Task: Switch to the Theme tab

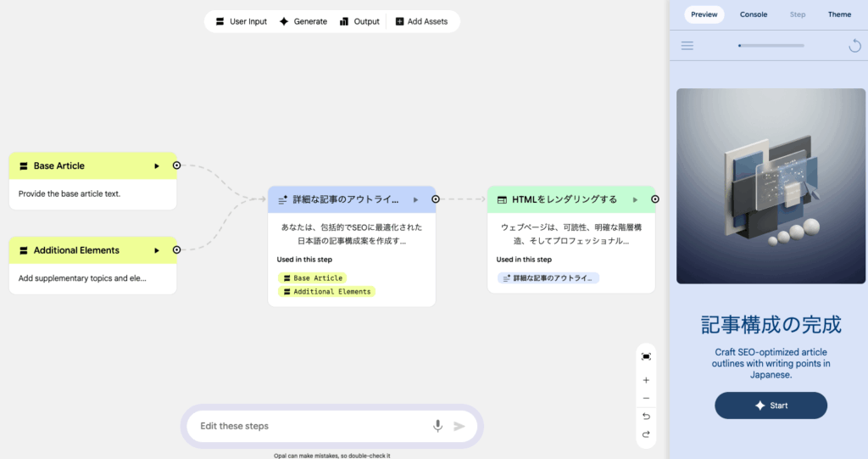Action: (839, 14)
